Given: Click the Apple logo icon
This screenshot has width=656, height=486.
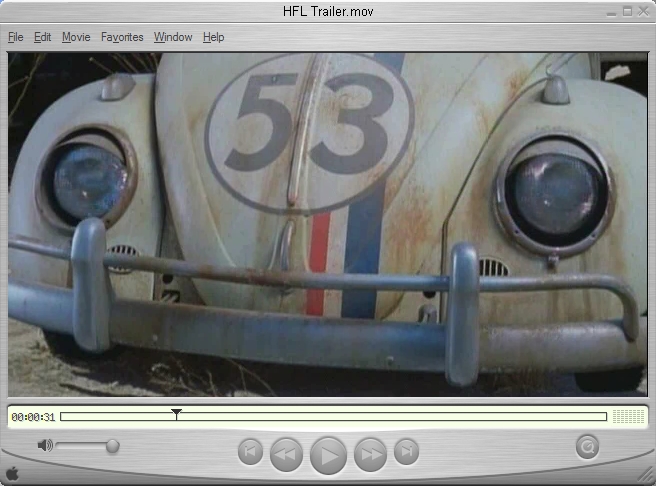Looking at the screenshot, I should [x=13, y=473].
